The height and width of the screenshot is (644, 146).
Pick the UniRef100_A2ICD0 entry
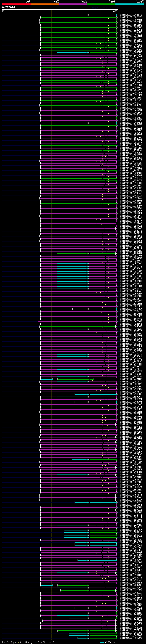coord(131,286)
